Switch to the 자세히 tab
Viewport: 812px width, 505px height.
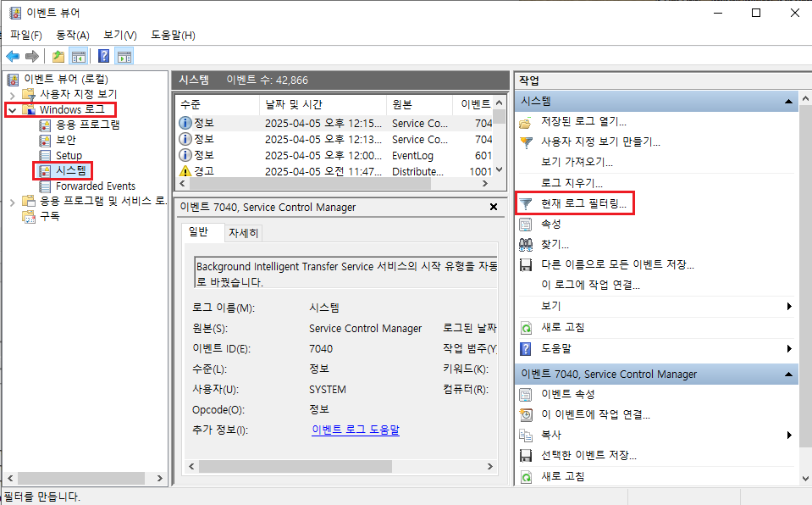tap(243, 233)
